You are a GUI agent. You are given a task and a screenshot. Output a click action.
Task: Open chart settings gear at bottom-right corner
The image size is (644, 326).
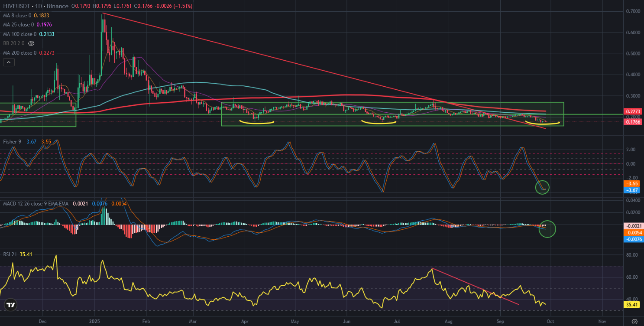pyautogui.click(x=634, y=321)
